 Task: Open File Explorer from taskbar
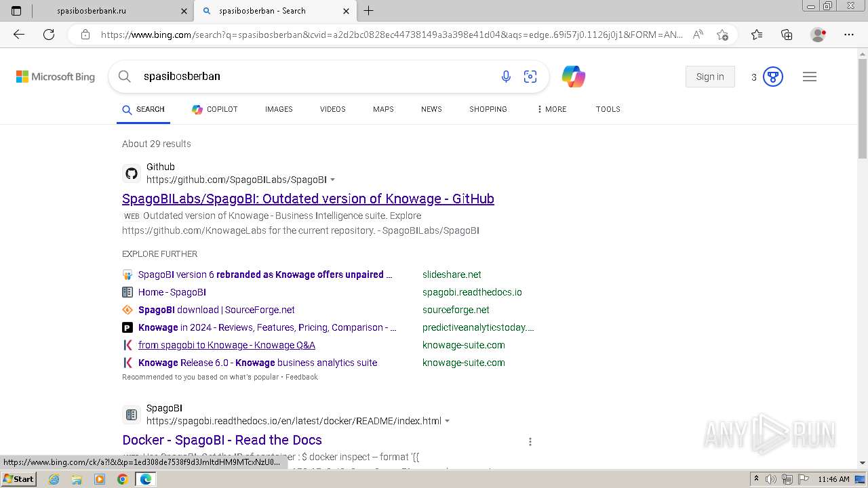(x=77, y=479)
